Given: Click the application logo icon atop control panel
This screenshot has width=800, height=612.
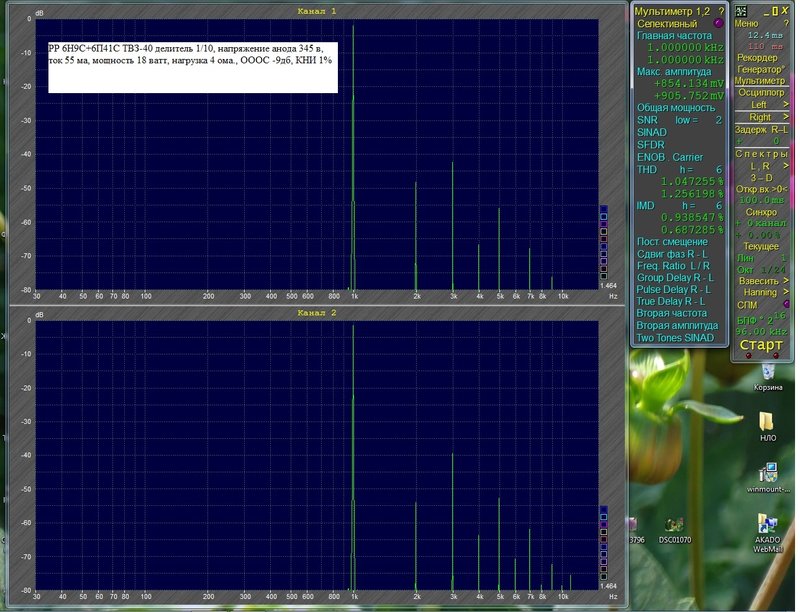Looking at the screenshot, I should [741, 11].
